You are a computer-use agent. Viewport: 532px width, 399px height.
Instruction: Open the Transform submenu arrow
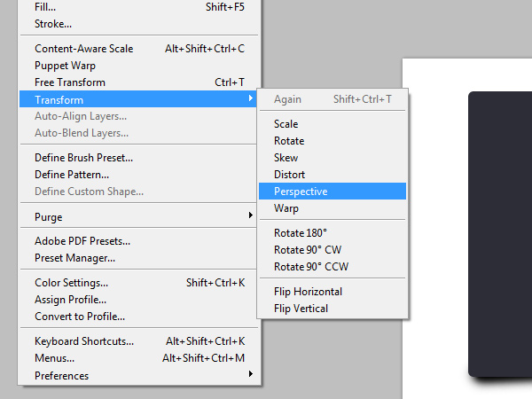tap(250, 98)
